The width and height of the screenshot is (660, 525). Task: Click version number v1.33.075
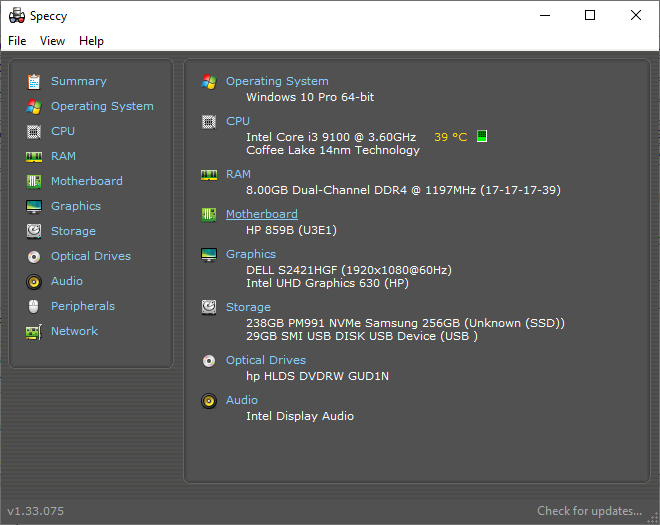point(36,511)
